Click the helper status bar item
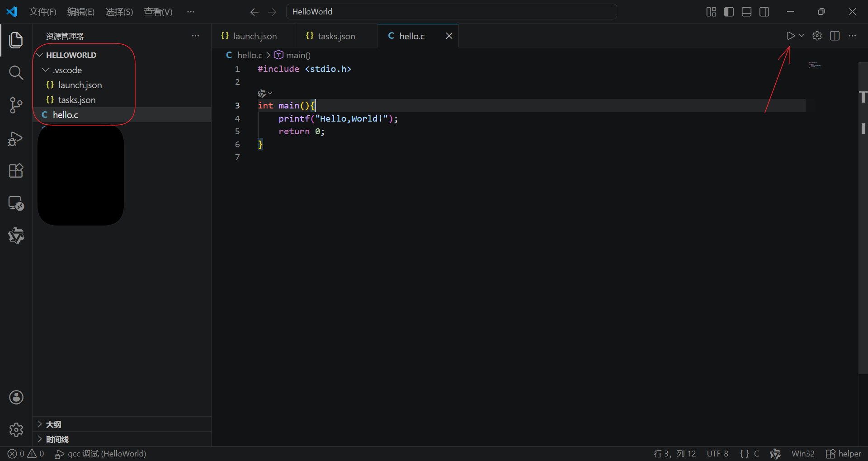 [844, 454]
